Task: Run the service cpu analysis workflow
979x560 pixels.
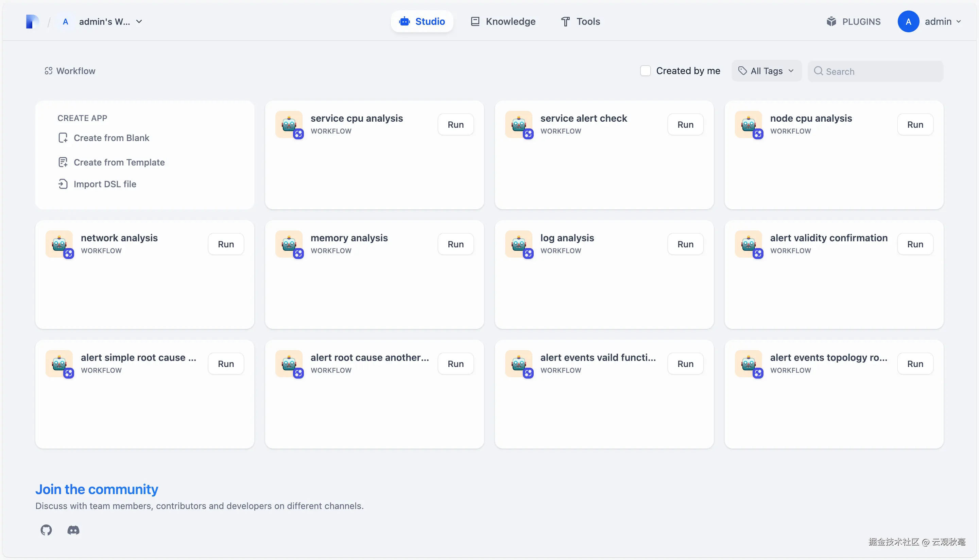Action: (456, 125)
